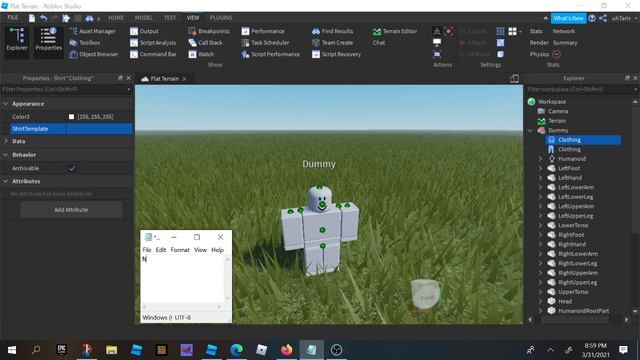Show the Command Bar
Image resolution: width=640 pixels, height=360 pixels.
point(153,54)
